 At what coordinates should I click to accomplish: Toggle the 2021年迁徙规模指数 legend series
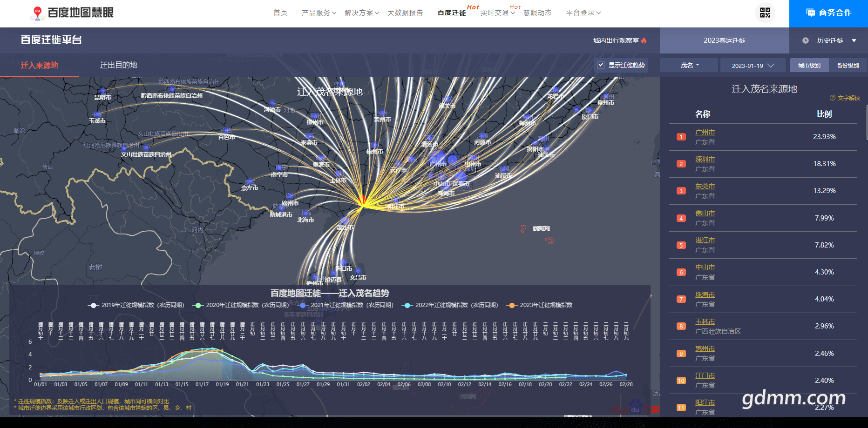(x=345, y=305)
